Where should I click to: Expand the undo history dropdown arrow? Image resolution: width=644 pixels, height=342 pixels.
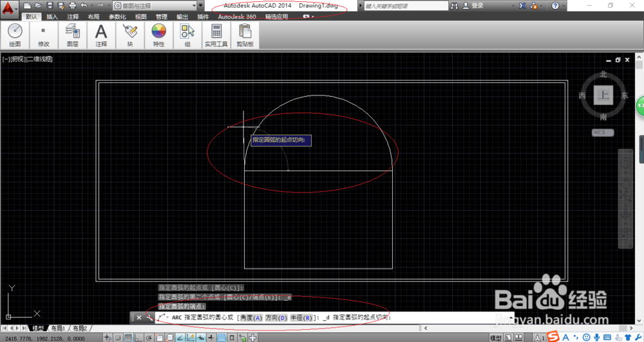(91, 6)
